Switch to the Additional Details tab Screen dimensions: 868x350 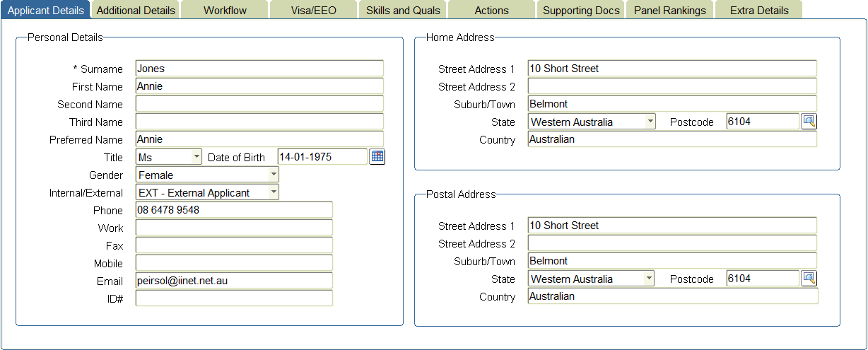pos(136,10)
